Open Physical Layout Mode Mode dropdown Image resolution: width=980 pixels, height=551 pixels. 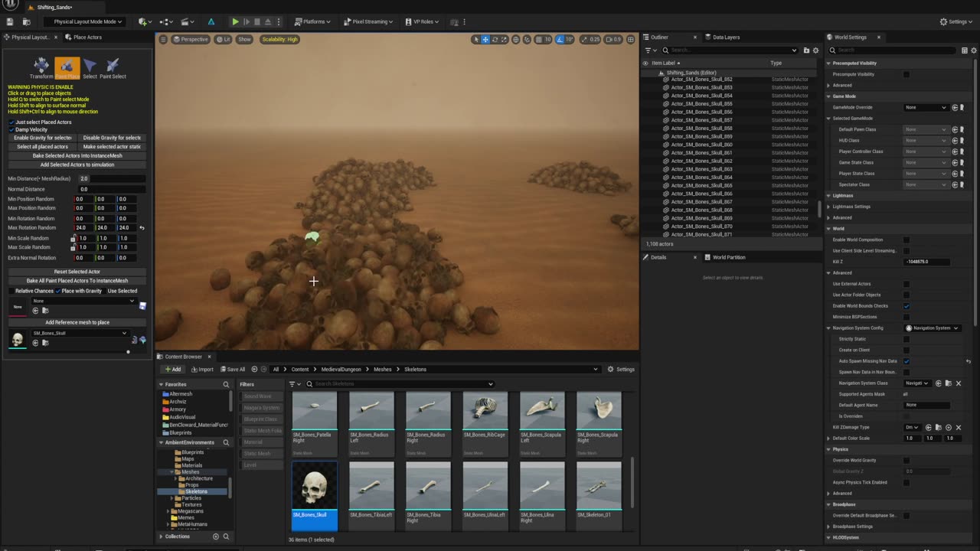[83, 21]
